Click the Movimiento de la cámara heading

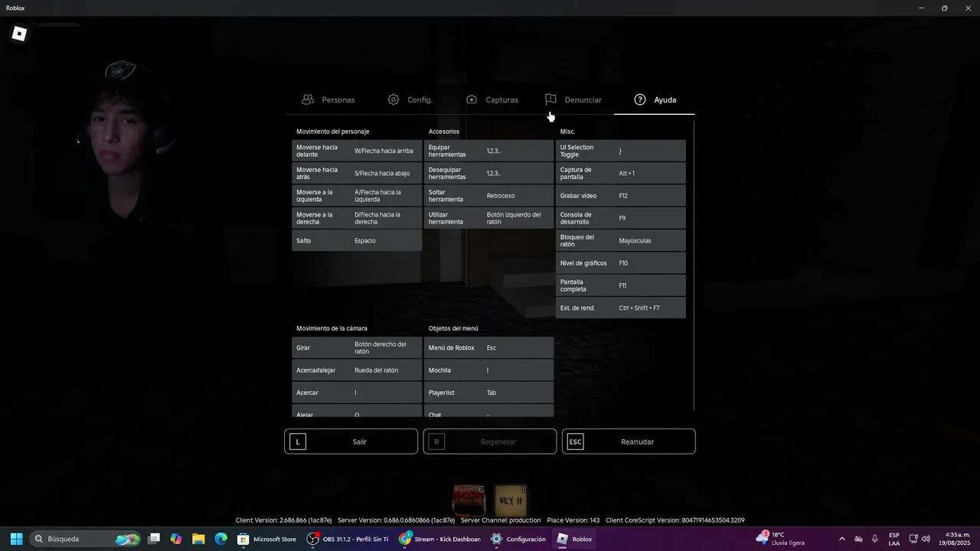click(x=332, y=328)
